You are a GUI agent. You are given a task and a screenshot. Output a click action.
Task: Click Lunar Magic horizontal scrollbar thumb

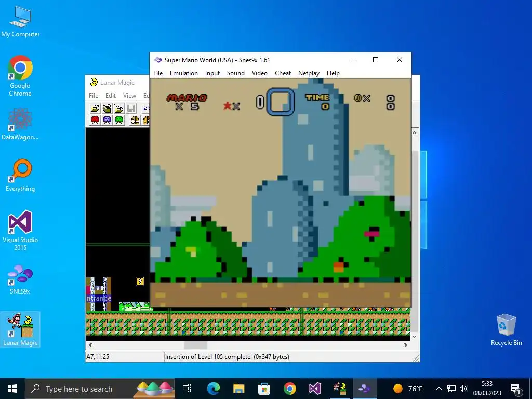[x=196, y=345]
